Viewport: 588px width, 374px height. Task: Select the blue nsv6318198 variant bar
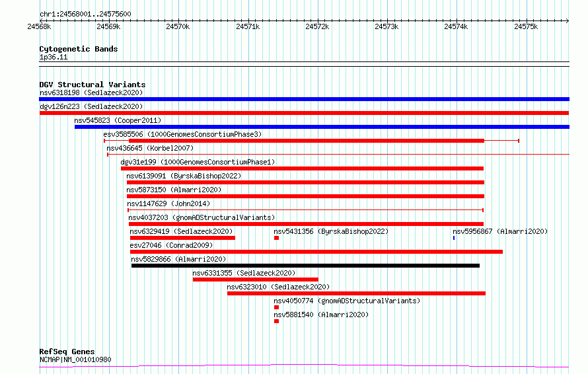coord(304,99)
